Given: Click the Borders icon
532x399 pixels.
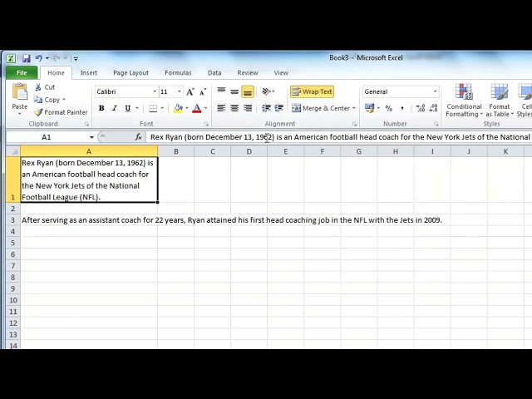Looking at the screenshot, I should point(153,108).
